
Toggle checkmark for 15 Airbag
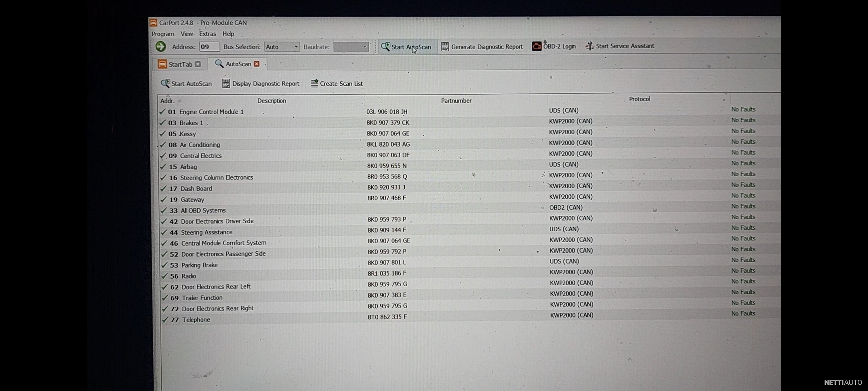(163, 167)
